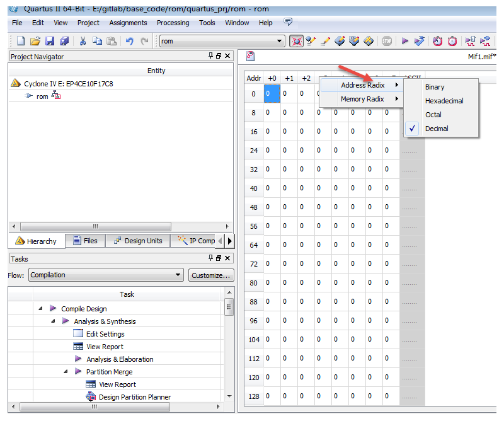This screenshot has width=504, height=421.
Task: Click the Copy toolbar icon
Action: pos(97,41)
